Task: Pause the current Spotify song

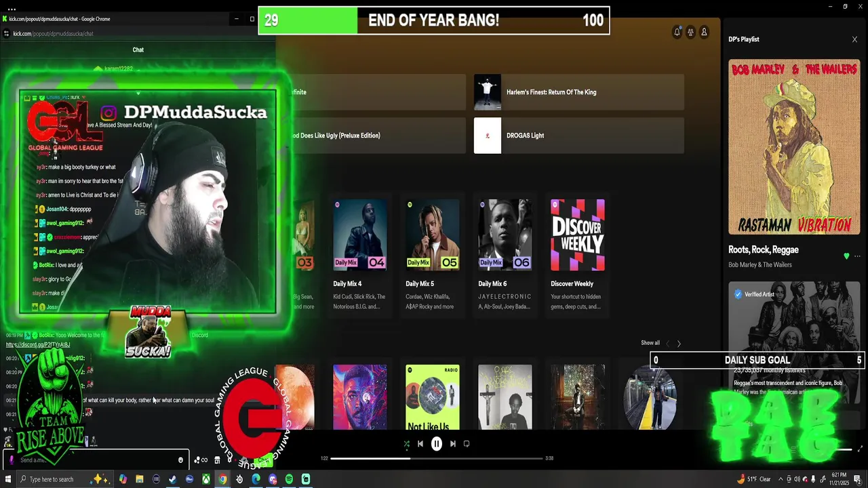Action: pyautogui.click(x=437, y=444)
